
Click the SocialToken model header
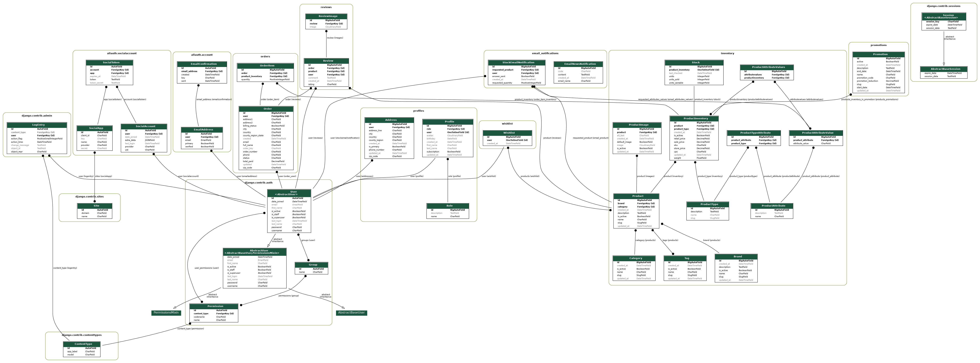coord(110,63)
